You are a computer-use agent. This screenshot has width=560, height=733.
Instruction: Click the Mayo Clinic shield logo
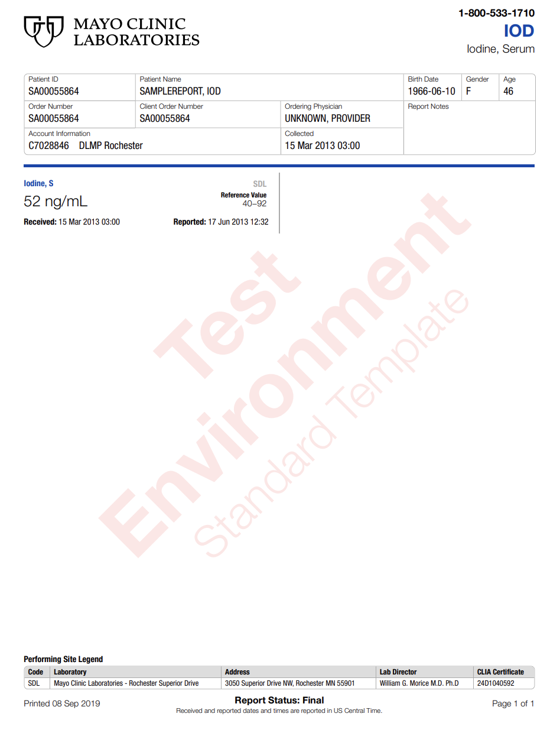(x=43, y=31)
